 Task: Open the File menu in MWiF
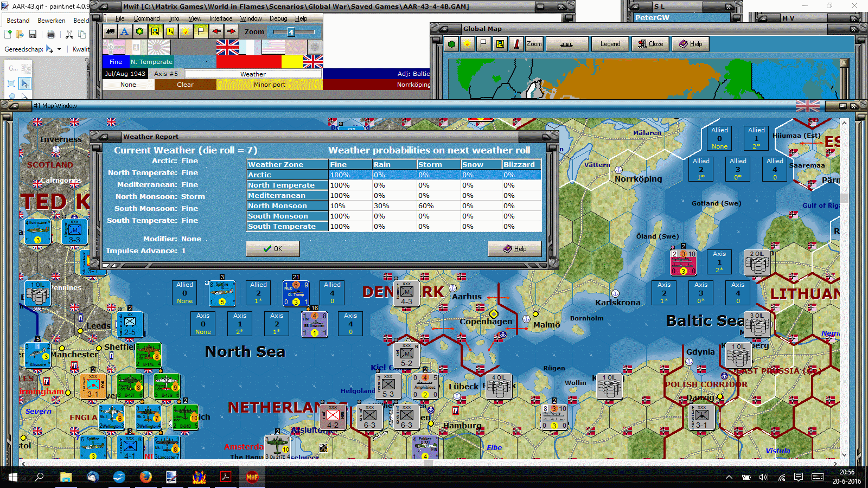pyautogui.click(x=120, y=18)
